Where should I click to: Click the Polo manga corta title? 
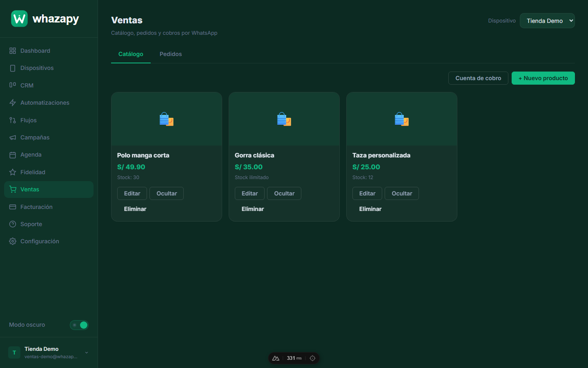[x=143, y=155]
